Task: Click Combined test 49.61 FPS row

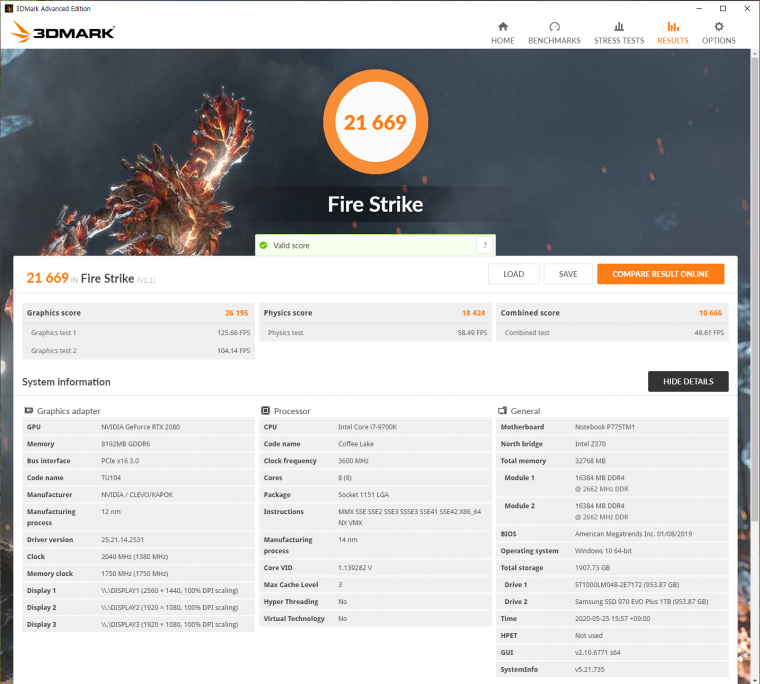Action: pos(612,333)
